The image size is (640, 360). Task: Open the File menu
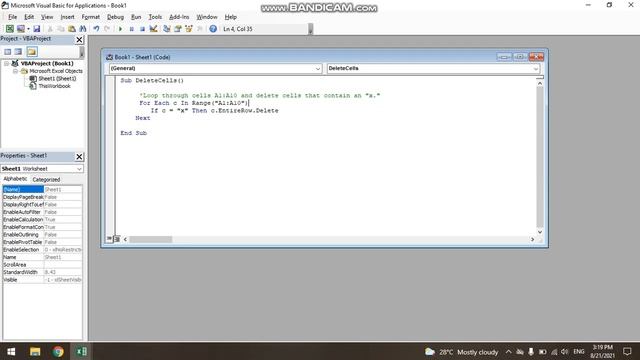point(13,17)
